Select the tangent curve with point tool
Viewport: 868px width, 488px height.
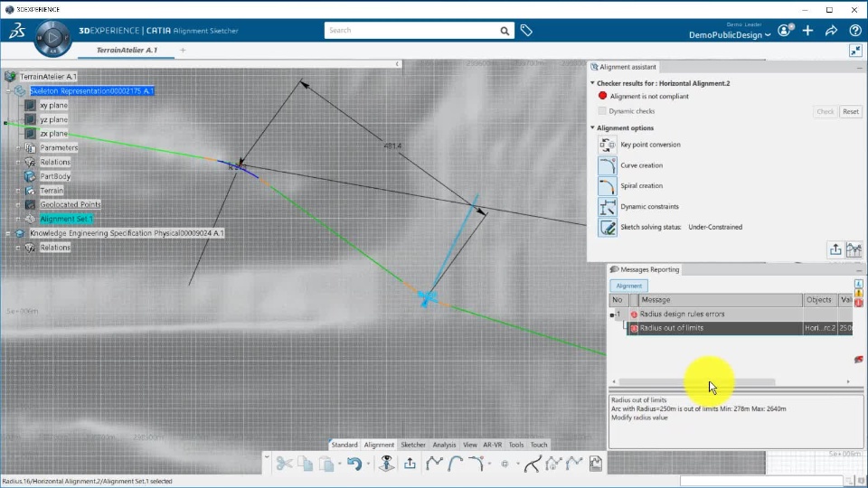[476, 464]
